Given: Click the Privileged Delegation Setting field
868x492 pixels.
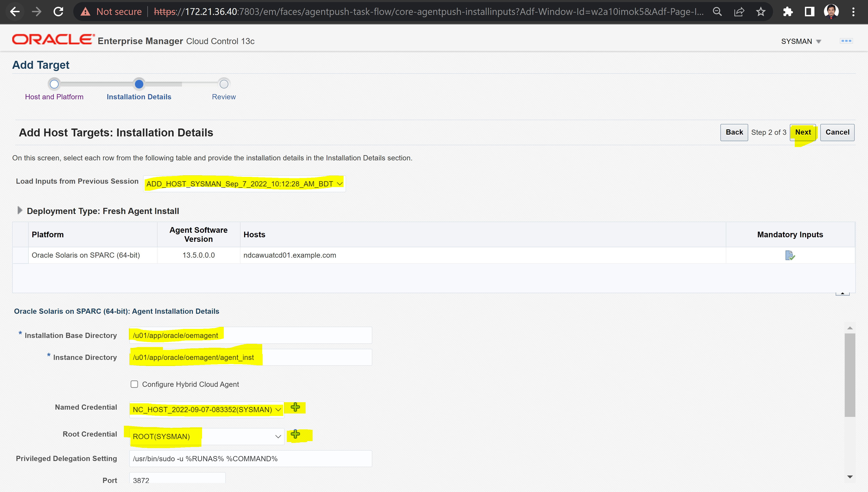Looking at the screenshot, I should (250, 459).
